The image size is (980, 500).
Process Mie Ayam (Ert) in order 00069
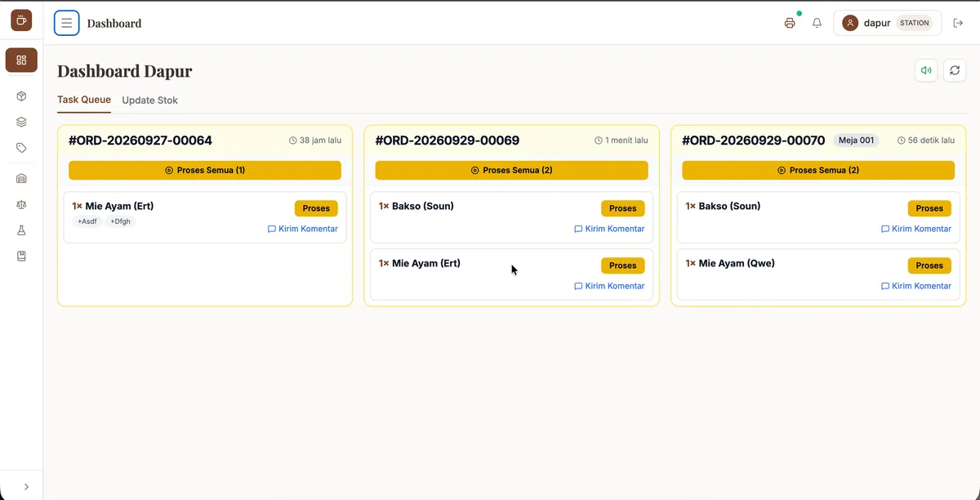pyautogui.click(x=622, y=266)
